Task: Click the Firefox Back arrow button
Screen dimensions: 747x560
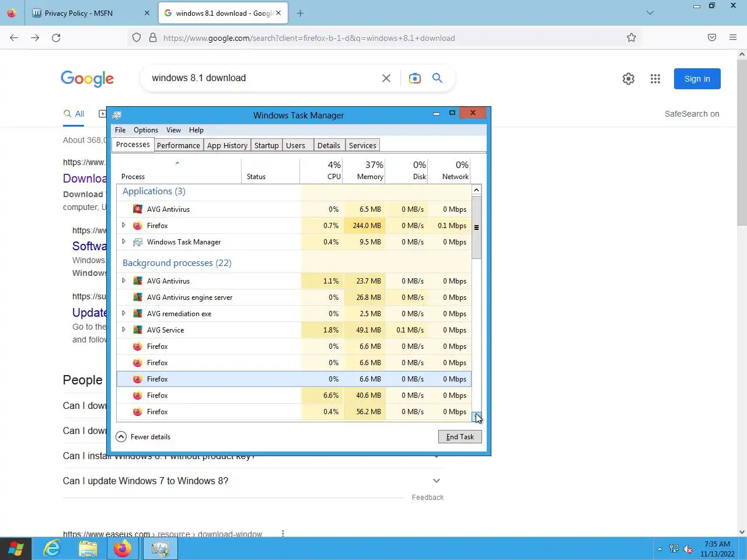Action: click(14, 38)
